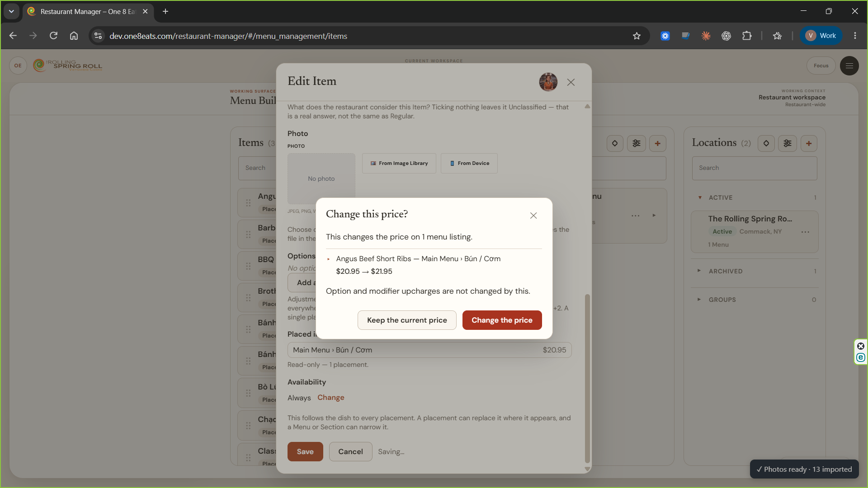Select The Rolling Spring Ro… location card
The width and height of the screenshot is (868, 488).
click(x=755, y=231)
